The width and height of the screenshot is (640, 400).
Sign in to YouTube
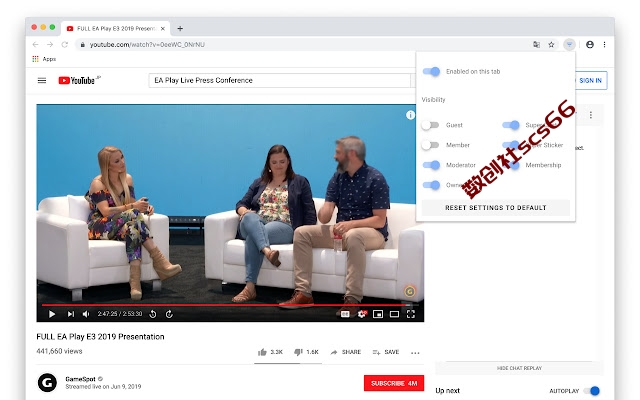click(590, 80)
